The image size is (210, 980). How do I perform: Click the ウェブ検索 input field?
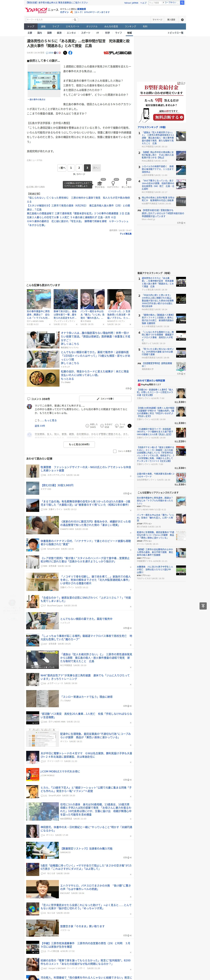pos(155,3)
